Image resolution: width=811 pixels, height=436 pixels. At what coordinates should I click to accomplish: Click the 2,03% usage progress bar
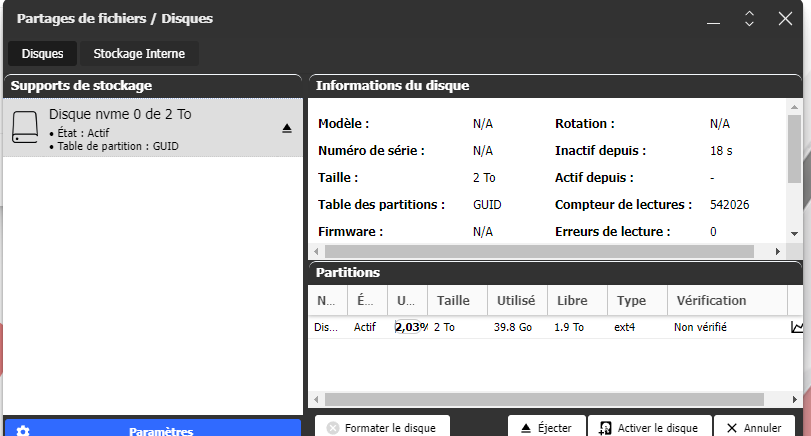click(410, 327)
